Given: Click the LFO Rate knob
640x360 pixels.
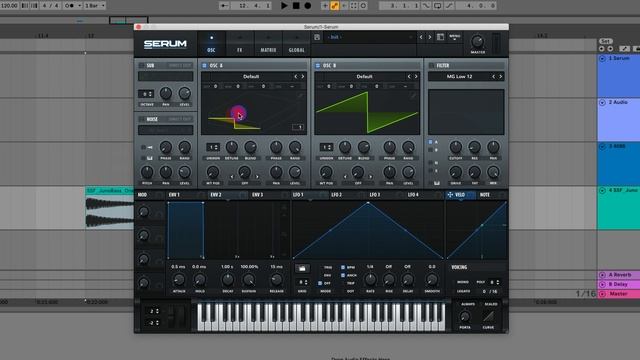Looking at the screenshot, I should click(x=370, y=280).
